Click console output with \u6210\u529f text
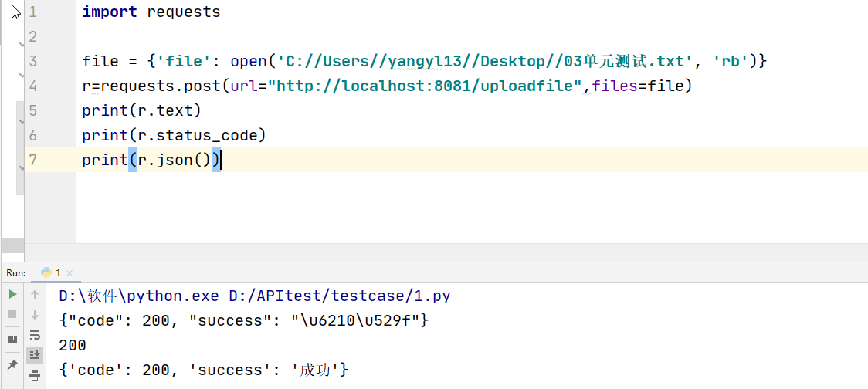The image size is (868, 389). (x=244, y=320)
